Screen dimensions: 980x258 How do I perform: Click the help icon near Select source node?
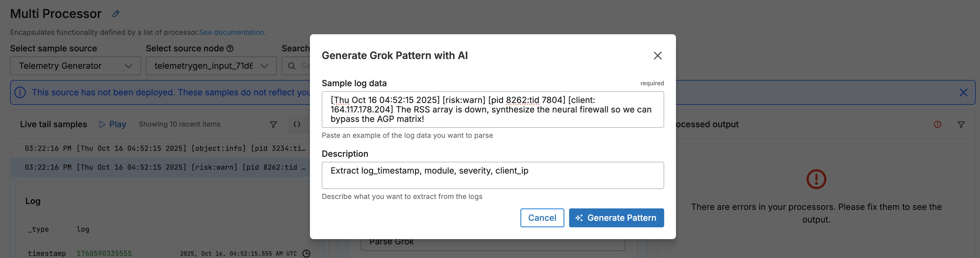[230, 49]
